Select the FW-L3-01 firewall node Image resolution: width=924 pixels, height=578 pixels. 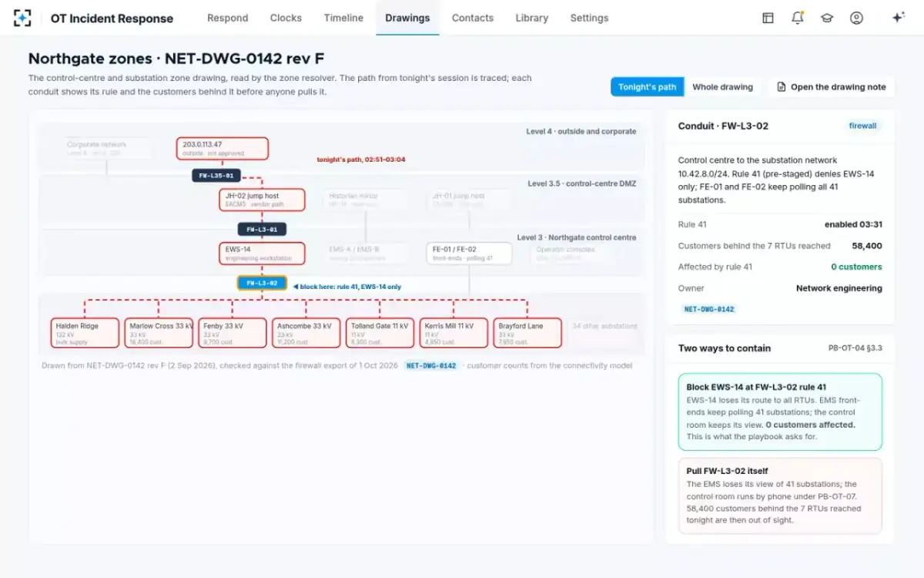coord(262,229)
